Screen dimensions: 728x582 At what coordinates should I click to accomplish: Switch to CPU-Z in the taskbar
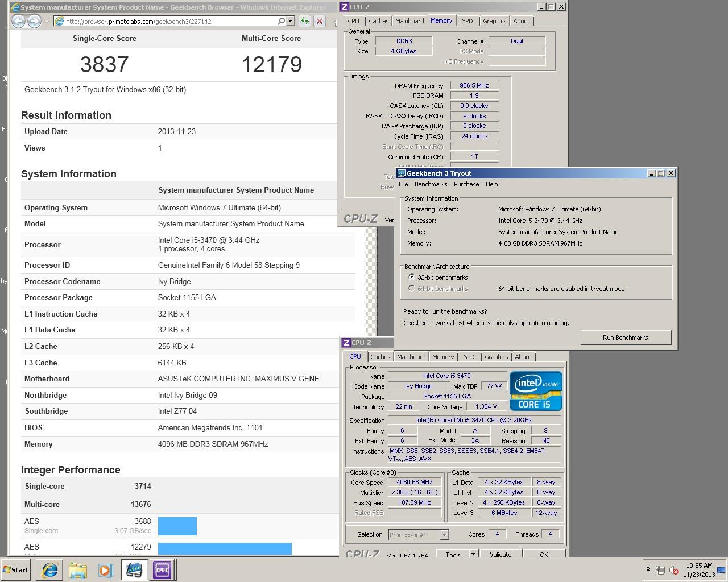pos(162,570)
